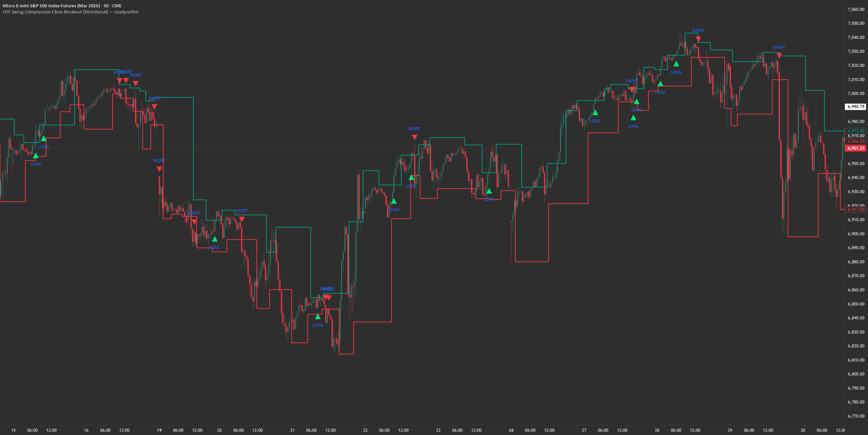Image resolution: width=868 pixels, height=435 pixels.
Task: Click the SHORT arrow at the 7,040 chart high
Action: pos(698,39)
